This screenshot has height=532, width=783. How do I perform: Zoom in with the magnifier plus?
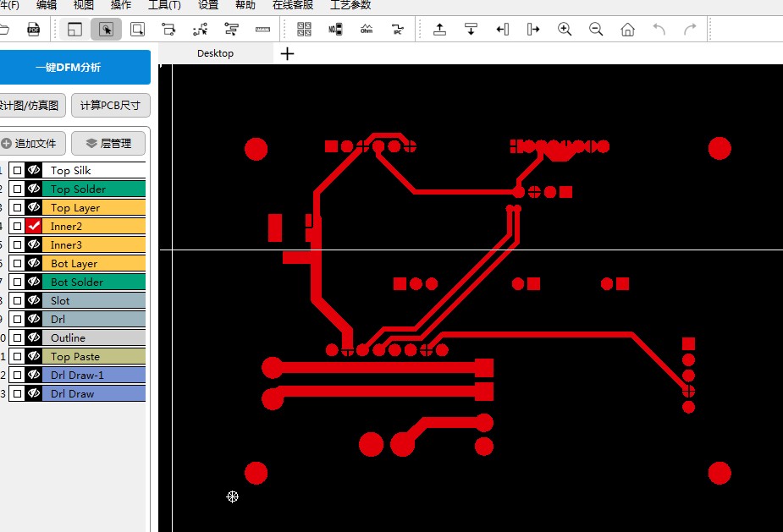[565, 30]
